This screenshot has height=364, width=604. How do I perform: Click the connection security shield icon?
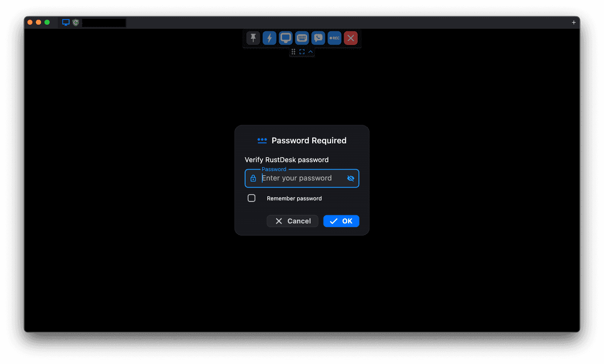click(75, 22)
